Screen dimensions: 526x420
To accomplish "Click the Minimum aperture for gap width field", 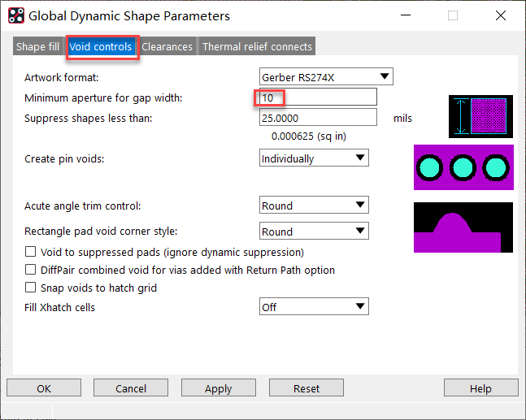I will 317,97.
